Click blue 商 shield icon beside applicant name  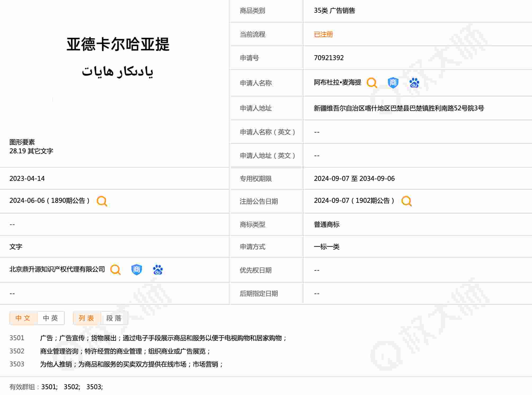(393, 83)
